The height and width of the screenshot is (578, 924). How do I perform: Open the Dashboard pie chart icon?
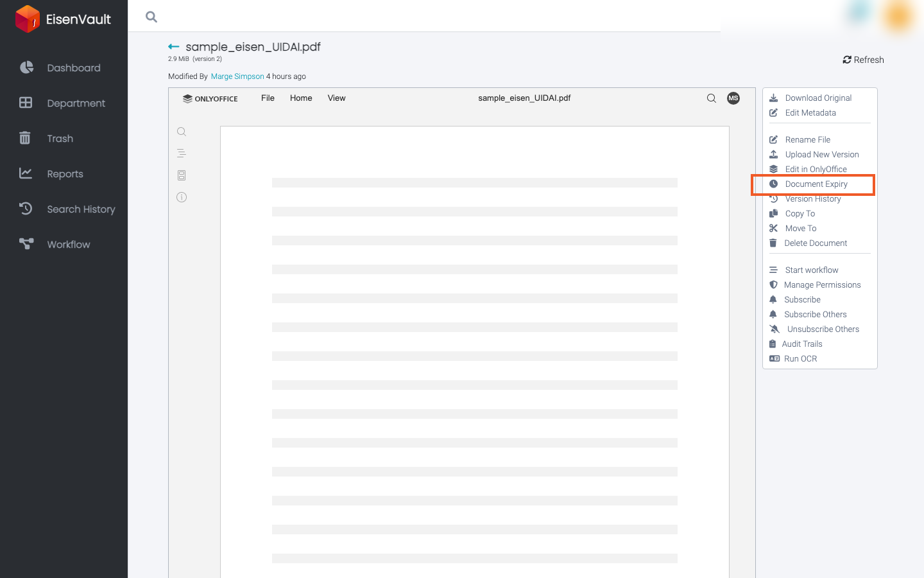pyautogui.click(x=26, y=67)
